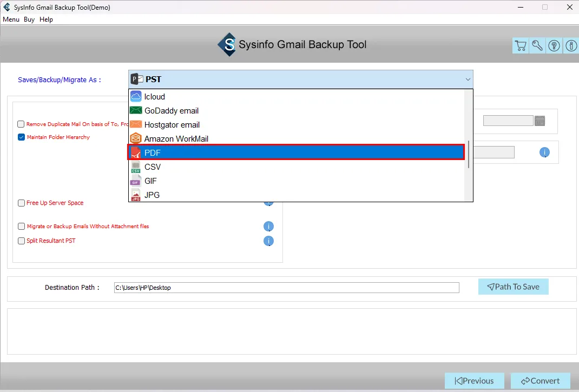Click the field left of the right-panel info icon
Image resolution: width=579 pixels, height=392 pixels.
(494, 152)
